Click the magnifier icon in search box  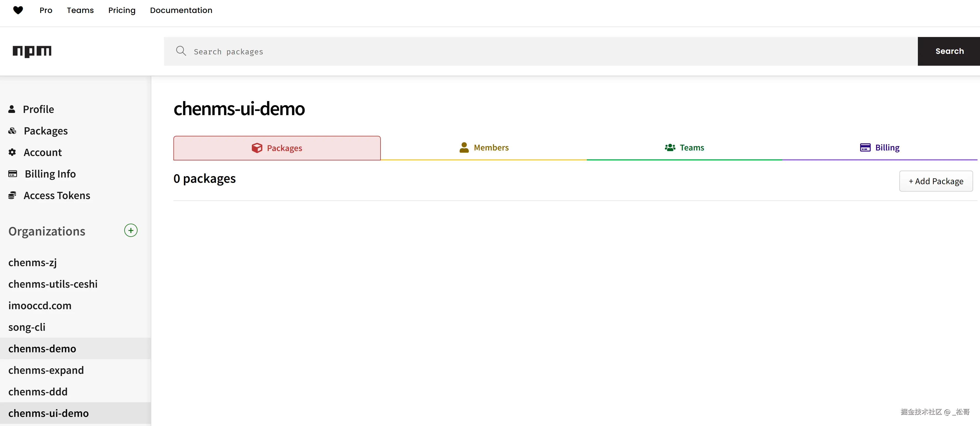pyautogui.click(x=181, y=51)
